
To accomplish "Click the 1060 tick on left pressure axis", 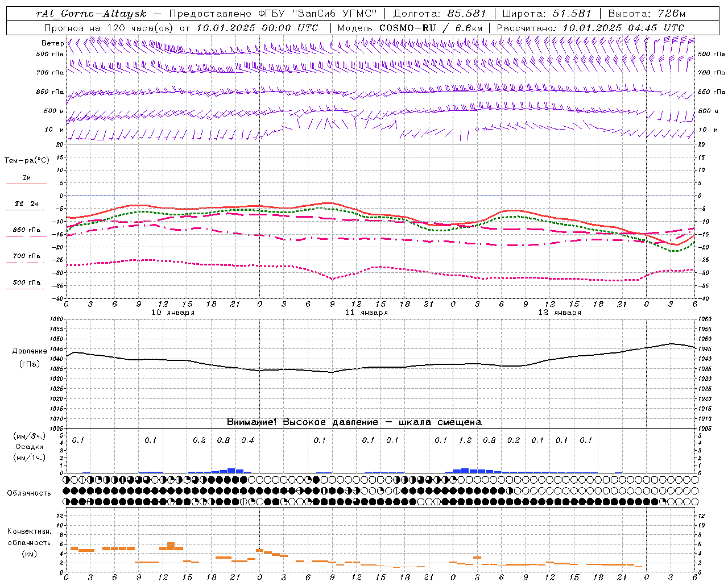I will pyautogui.click(x=56, y=319).
